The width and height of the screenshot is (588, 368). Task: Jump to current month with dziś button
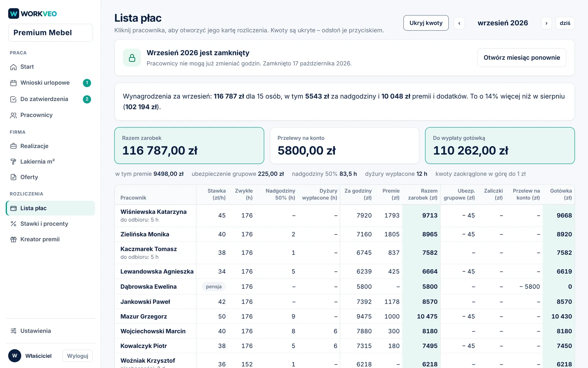coord(565,23)
